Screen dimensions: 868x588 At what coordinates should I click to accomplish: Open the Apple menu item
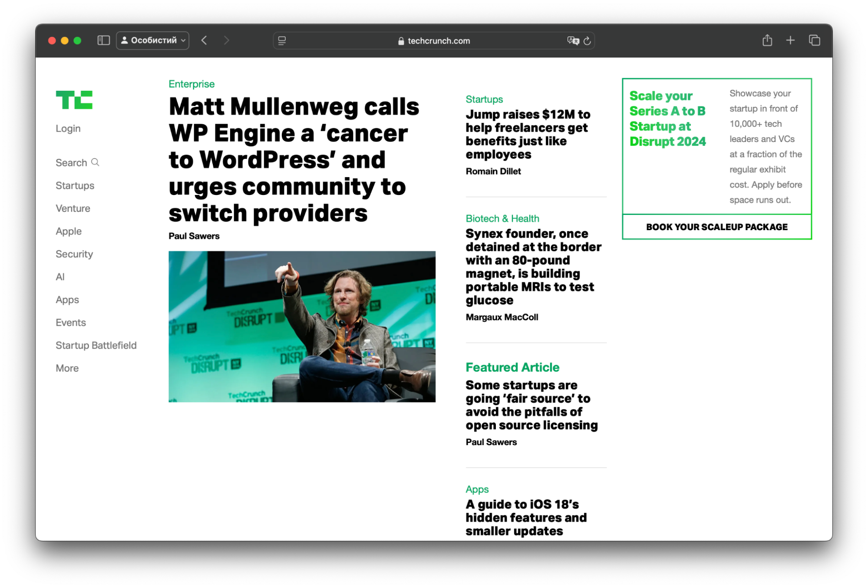click(x=69, y=231)
